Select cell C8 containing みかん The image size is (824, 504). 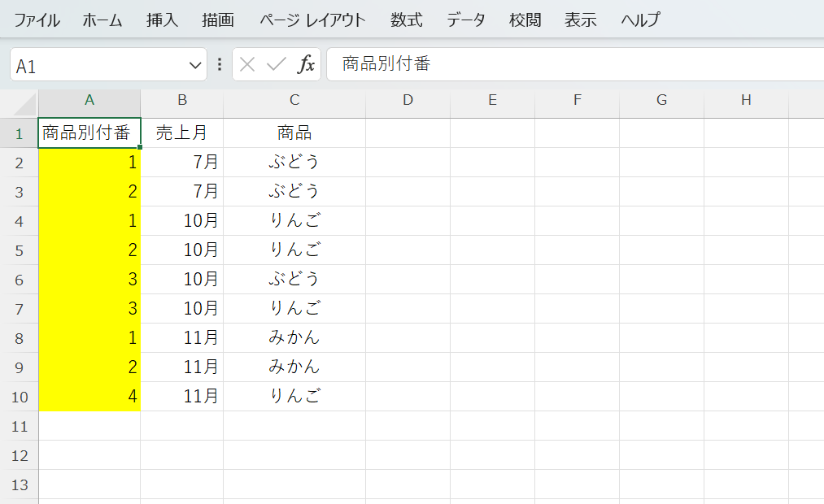click(x=294, y=337)
